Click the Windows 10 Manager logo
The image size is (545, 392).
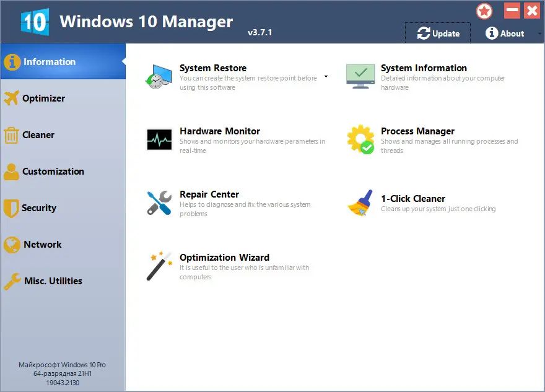[x=35, y=22]
